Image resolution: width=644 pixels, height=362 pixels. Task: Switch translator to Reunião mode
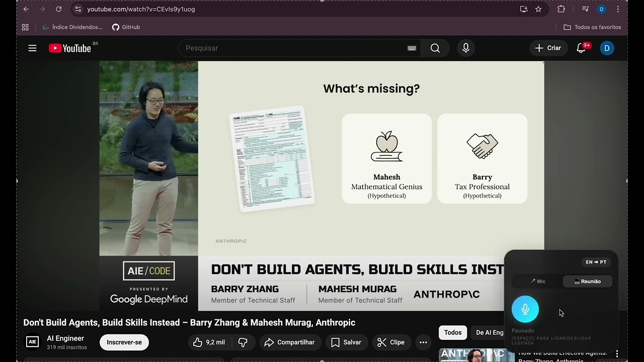click(x=587, y=282)
